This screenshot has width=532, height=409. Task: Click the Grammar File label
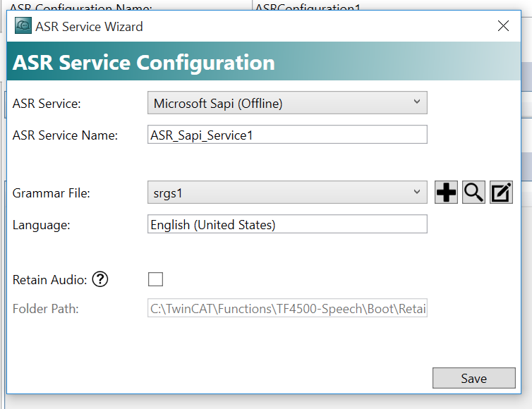tap(52, 193)
